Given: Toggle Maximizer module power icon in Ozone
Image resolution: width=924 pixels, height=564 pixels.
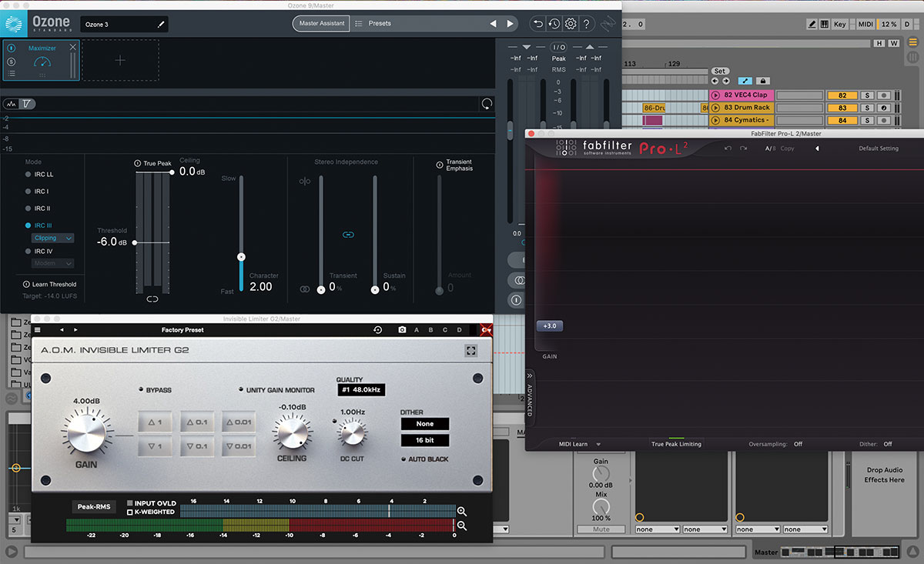Looking at the screenshot, I should tap(12, 48).
